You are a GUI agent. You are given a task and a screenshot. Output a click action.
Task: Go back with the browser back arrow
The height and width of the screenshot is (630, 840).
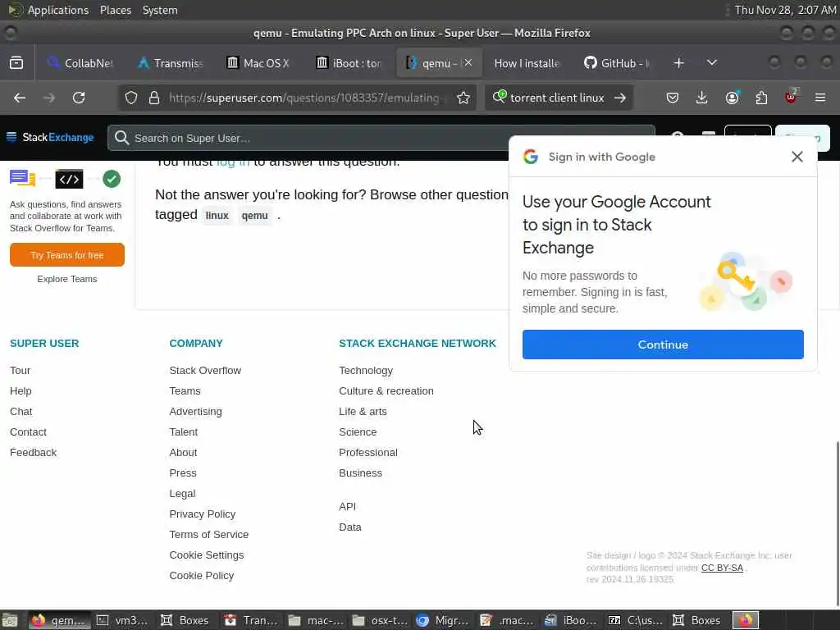[20, 98]
